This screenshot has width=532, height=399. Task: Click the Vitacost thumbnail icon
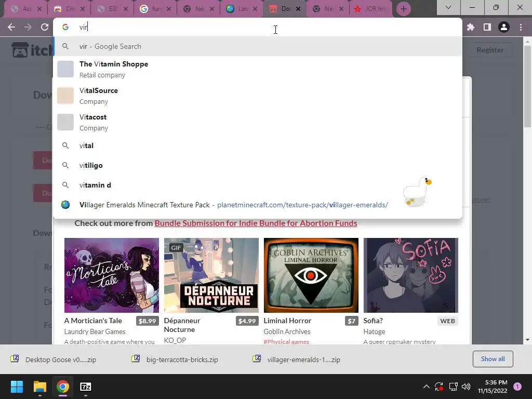[x=65, y=122]
